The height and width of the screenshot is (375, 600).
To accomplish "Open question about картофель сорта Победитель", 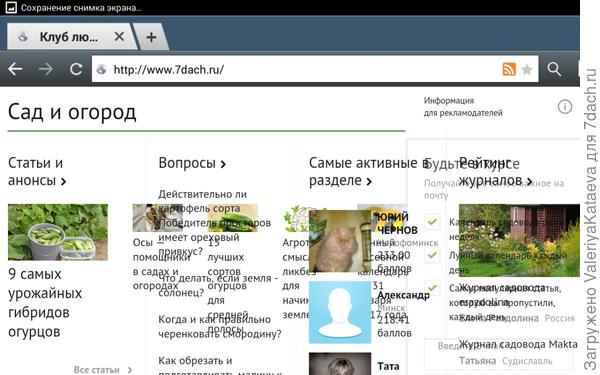I will point(214,223).
